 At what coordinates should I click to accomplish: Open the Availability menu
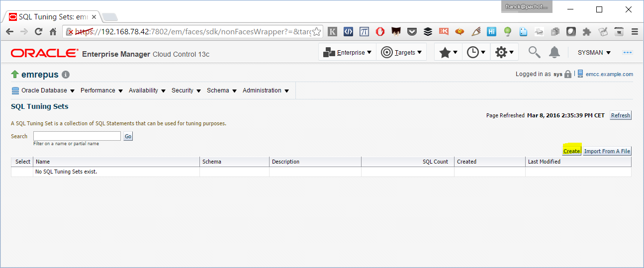pyautogui.click(x=147, y=90)
